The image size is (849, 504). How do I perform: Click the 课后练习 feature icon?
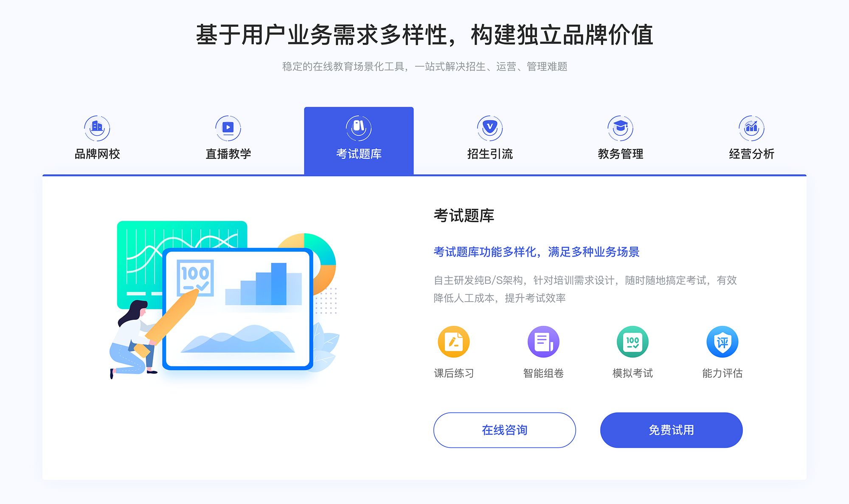point(455,345)
